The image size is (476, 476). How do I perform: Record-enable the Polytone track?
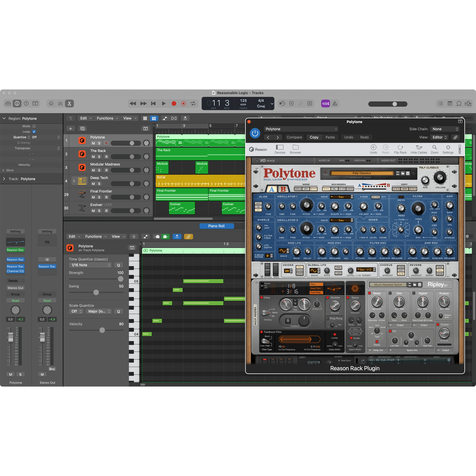(106, 143)
